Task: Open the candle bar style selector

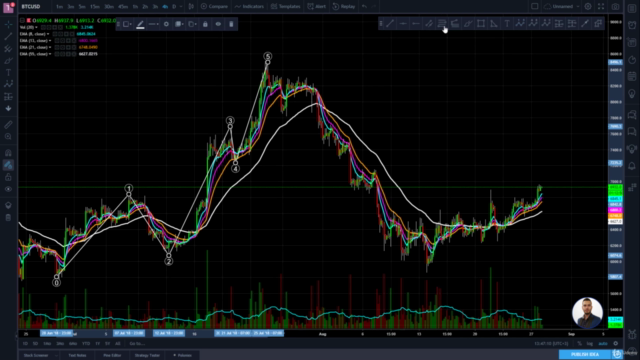Action: click(x=191, y=7)
